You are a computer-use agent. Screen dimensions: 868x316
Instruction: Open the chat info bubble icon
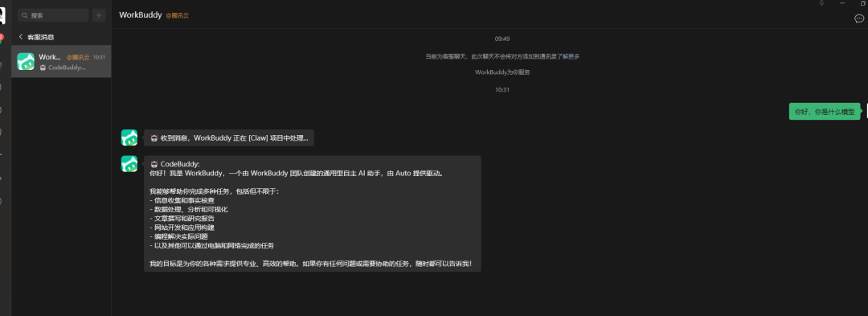858,18
